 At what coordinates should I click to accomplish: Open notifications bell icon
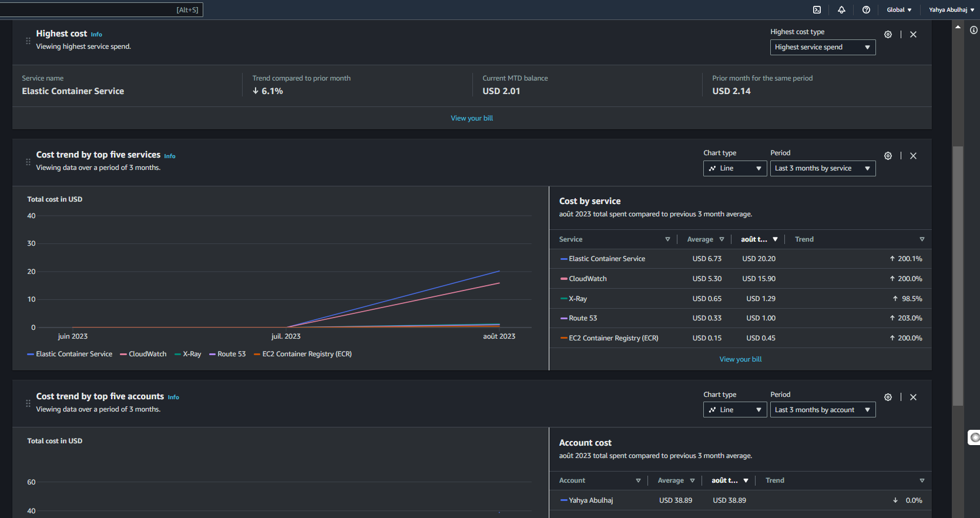click(x=841, y=9)
